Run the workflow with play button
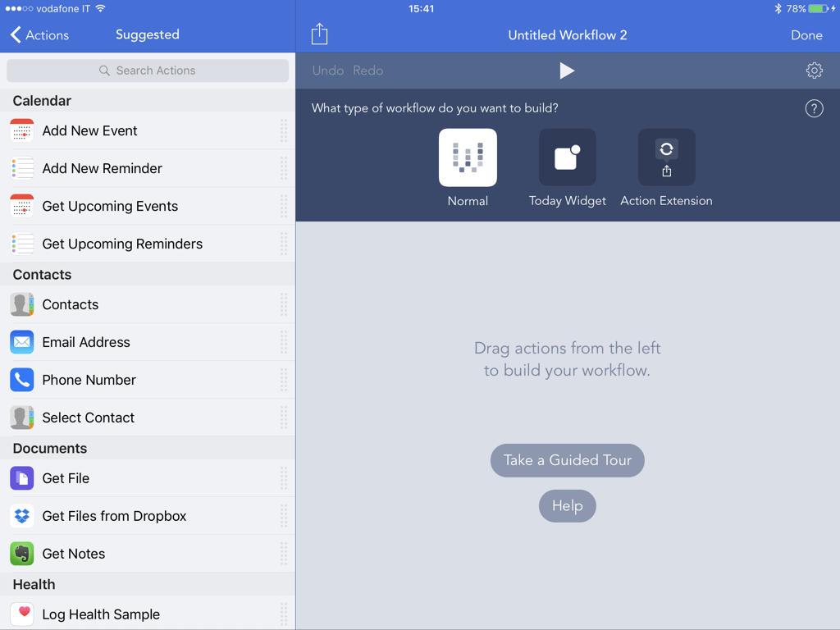 coord(567,71)
